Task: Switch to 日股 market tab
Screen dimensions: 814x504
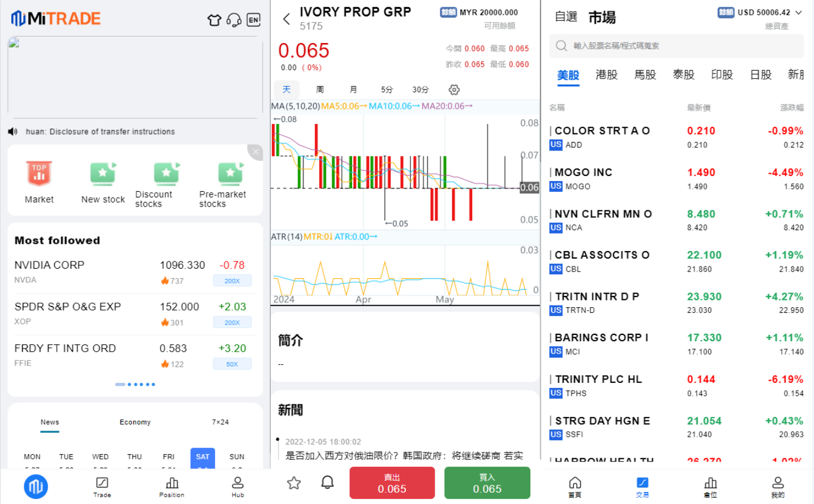Action: coord(761,75)
